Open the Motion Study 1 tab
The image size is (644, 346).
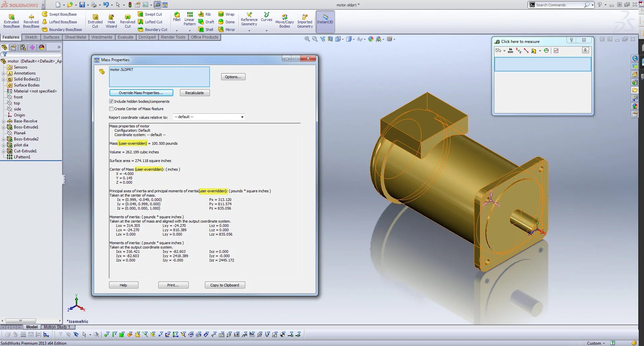coord(57,327)
